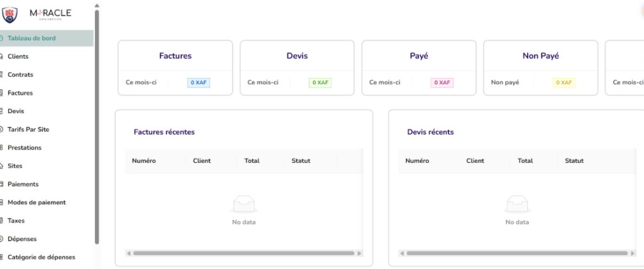Go to Paiements section

click(x=23, y=184)
